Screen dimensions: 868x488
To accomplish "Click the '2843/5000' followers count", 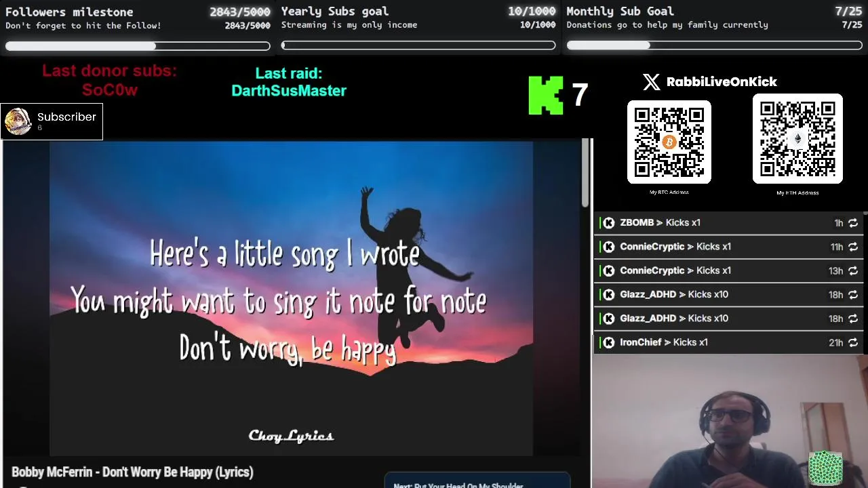I will point(240,12).
